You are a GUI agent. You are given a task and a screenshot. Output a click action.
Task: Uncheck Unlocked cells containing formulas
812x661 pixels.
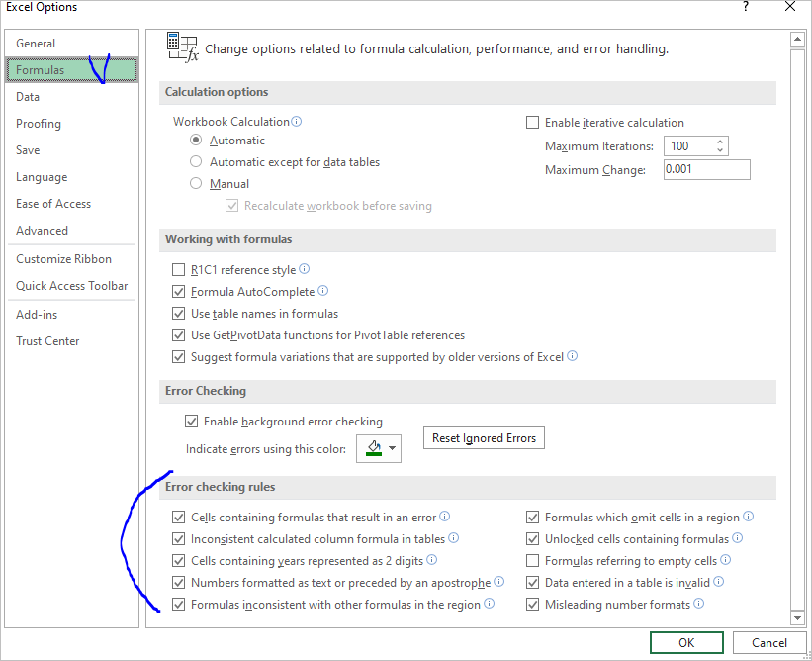click(x=532, y=538)
